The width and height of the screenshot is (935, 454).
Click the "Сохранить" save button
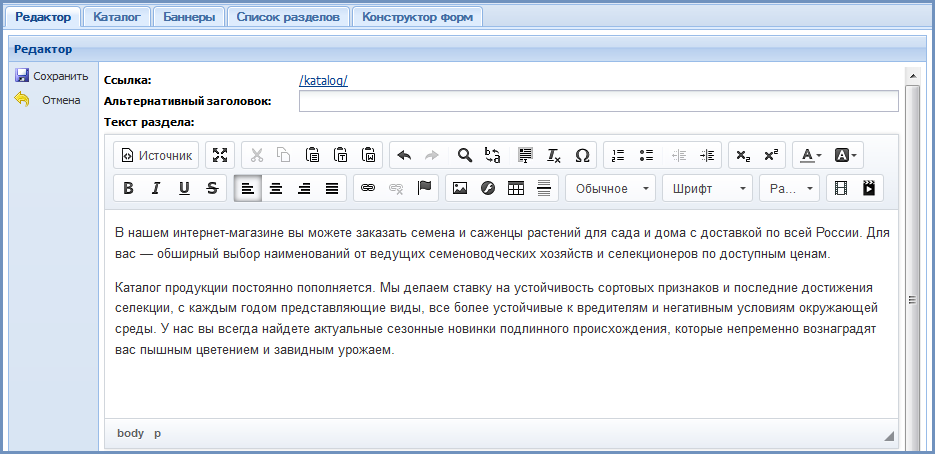pos(52,76)
